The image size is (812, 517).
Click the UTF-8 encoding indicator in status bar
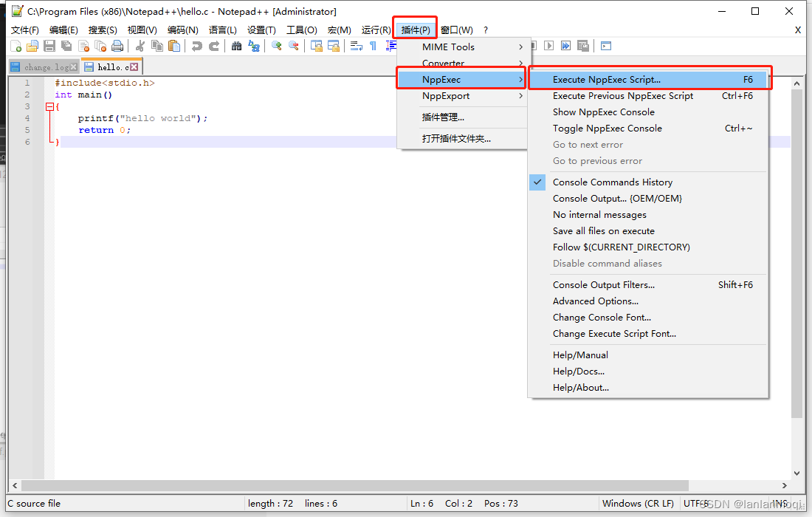(697, 503)
